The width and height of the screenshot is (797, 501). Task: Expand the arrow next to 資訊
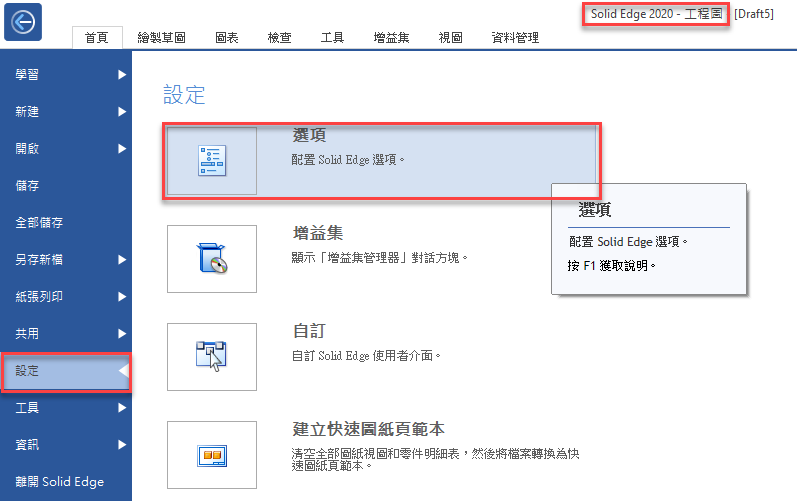[x=122, y=445]
